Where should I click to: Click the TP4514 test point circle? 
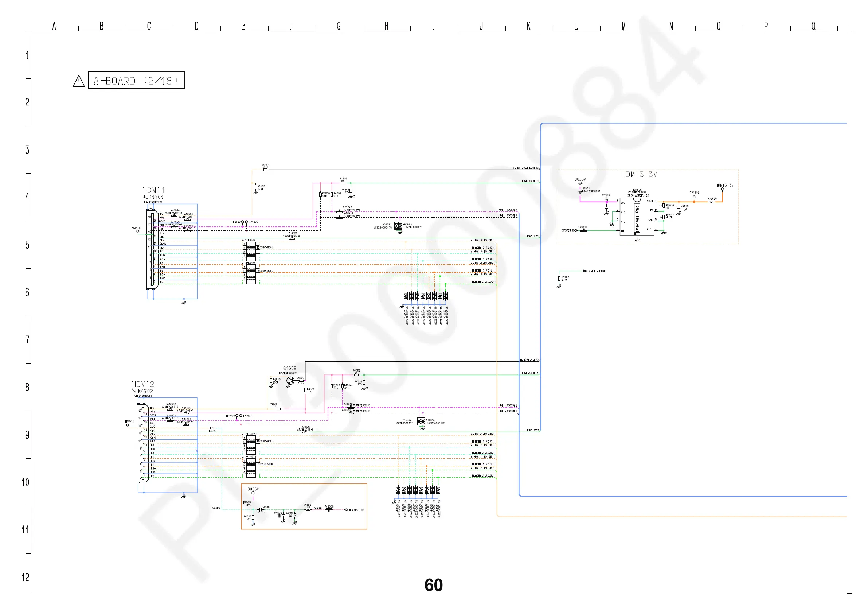coord(694,197)
